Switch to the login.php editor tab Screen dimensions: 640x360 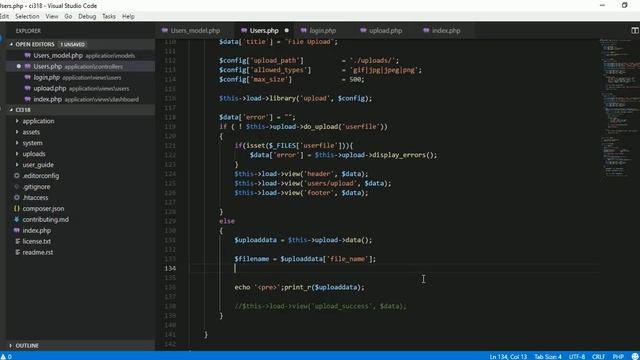click(x=322, y=31)
